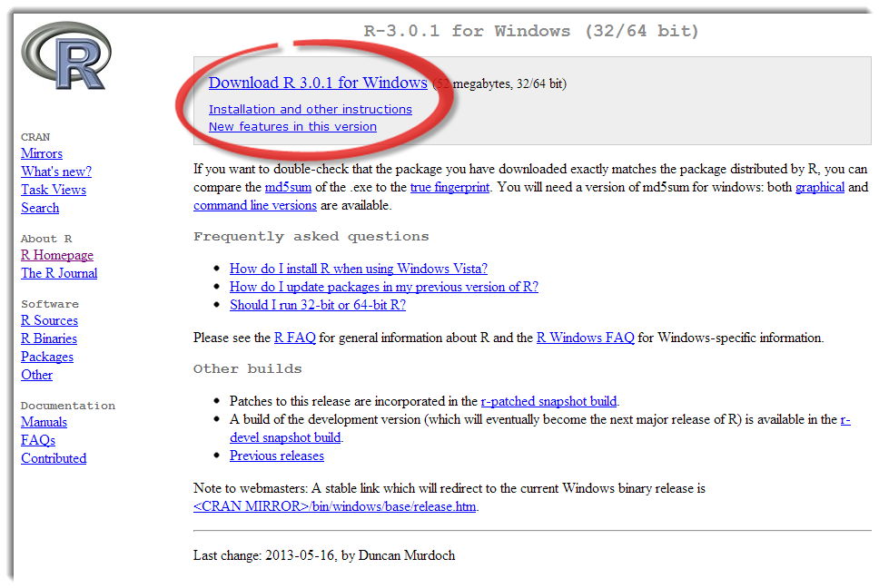This screenshot has height=588, width=879.
Task: Open Manuals under Documentation
Action: 44,422
